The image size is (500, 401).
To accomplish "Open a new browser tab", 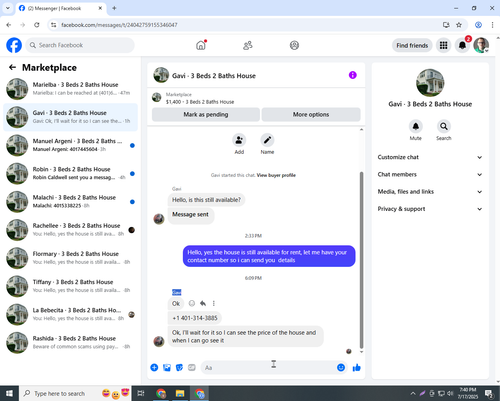I will point(114,8).
